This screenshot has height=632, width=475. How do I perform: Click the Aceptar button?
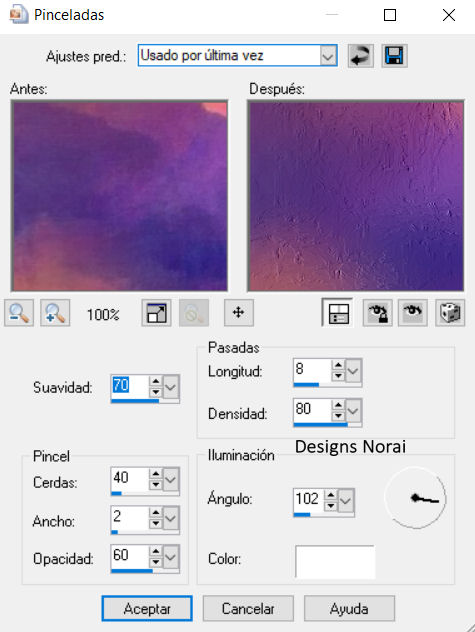click(147, 609)
